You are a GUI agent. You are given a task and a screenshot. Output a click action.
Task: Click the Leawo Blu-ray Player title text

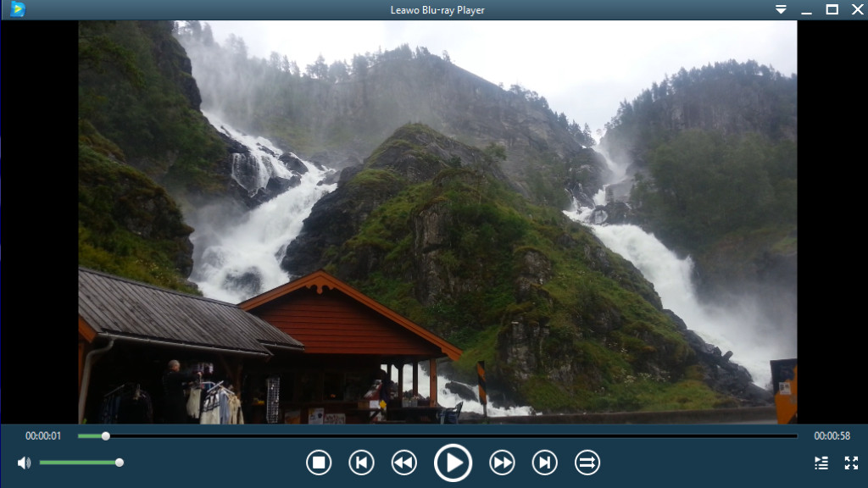pyautogui.click(x=437, y=10)
